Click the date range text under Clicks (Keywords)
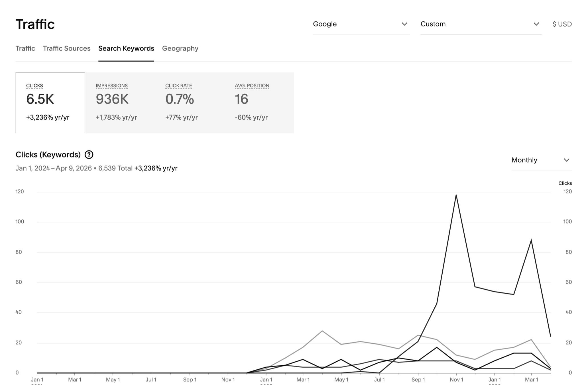Screen dimensions: 588x385 [x=74, y=168]
